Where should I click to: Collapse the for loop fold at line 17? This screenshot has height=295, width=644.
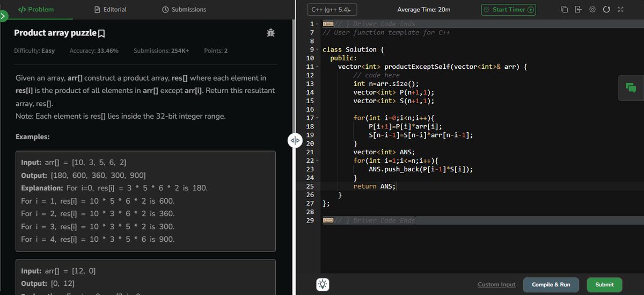pos(317,118)
